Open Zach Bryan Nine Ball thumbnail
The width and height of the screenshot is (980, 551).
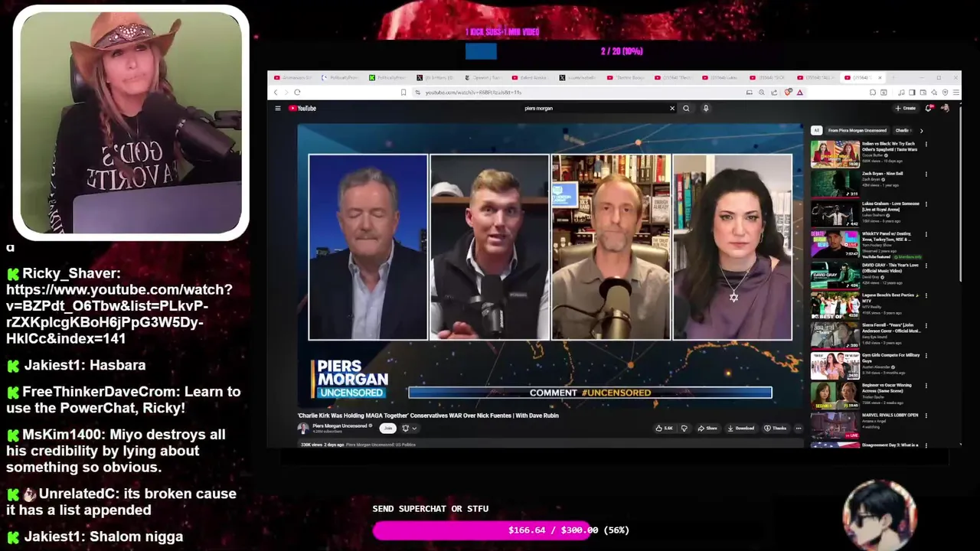pyautogui.click(x=835, y=184)
